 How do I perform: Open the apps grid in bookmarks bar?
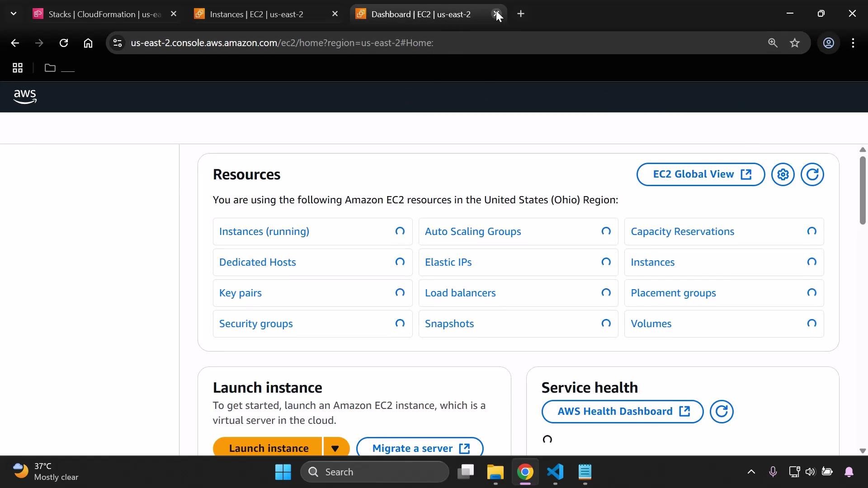coord(18,68)
